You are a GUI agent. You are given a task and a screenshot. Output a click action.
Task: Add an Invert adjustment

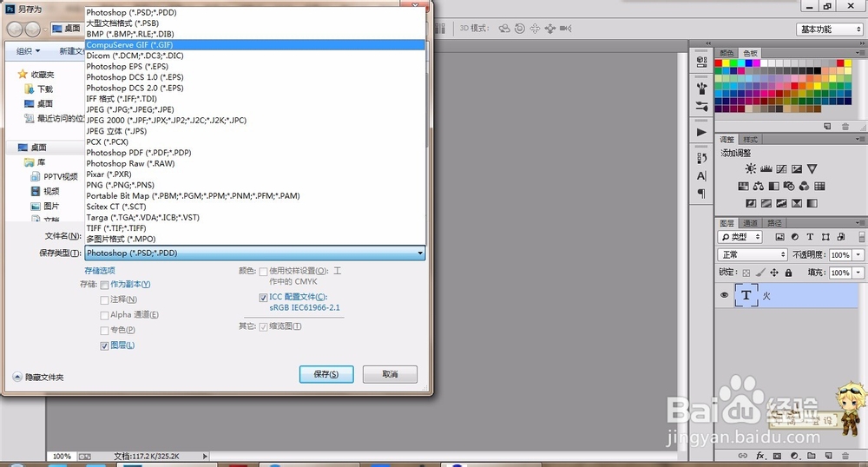coord(751,203)
